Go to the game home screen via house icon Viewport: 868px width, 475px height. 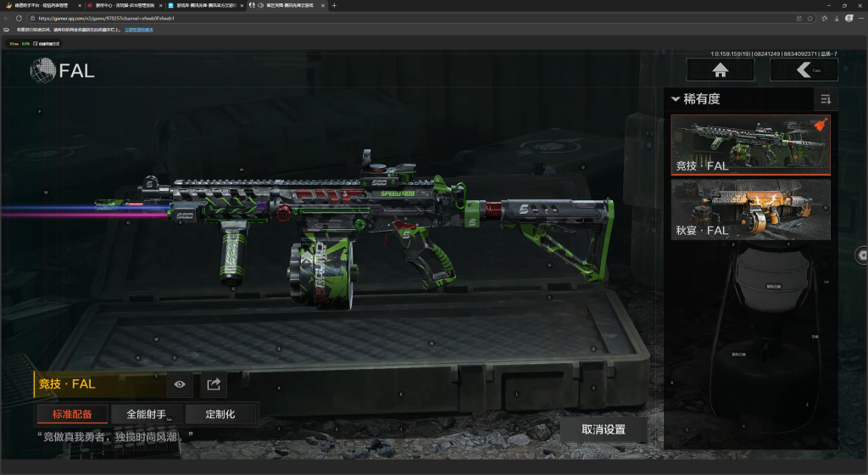(x=721, y=70)
